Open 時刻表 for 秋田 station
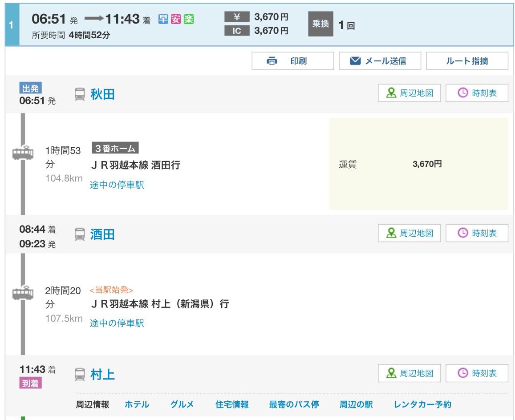 tap(477, 93)
